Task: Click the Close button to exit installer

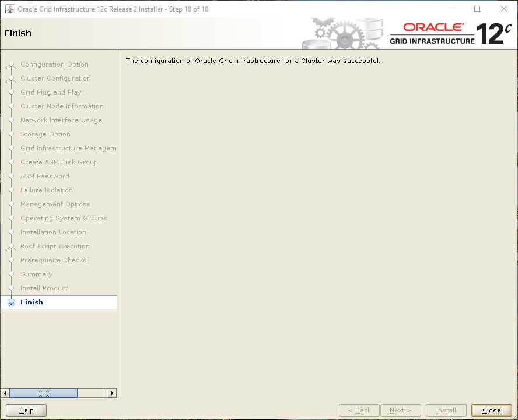Action: (x=492, y=410)
